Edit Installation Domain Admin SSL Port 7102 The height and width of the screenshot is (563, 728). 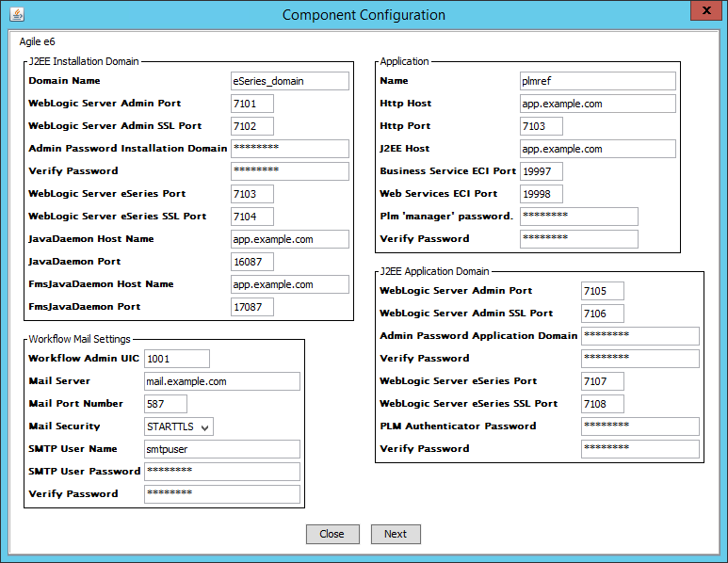[252, 126]
